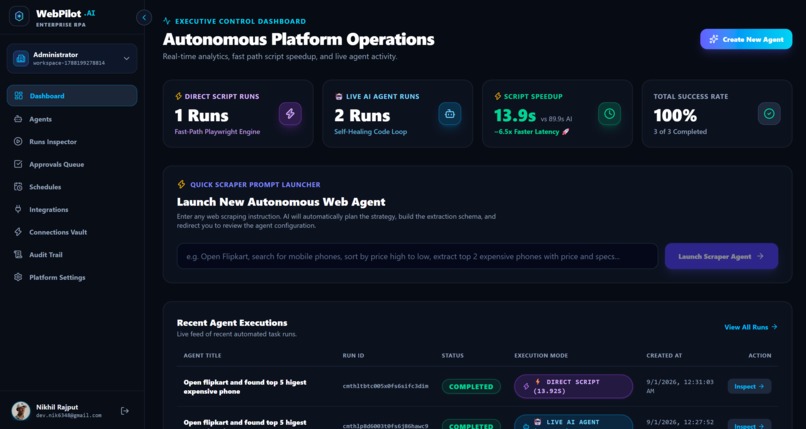This screenshot has width=806, height=429.
Task: Click the Approvals Queue checkbox icon
Action: pyautogui.click(x=19, y=164)
